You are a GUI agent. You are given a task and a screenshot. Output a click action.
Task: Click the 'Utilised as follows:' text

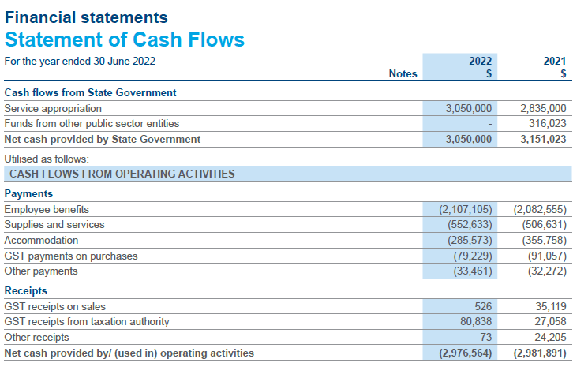click(x=47, y=159)
